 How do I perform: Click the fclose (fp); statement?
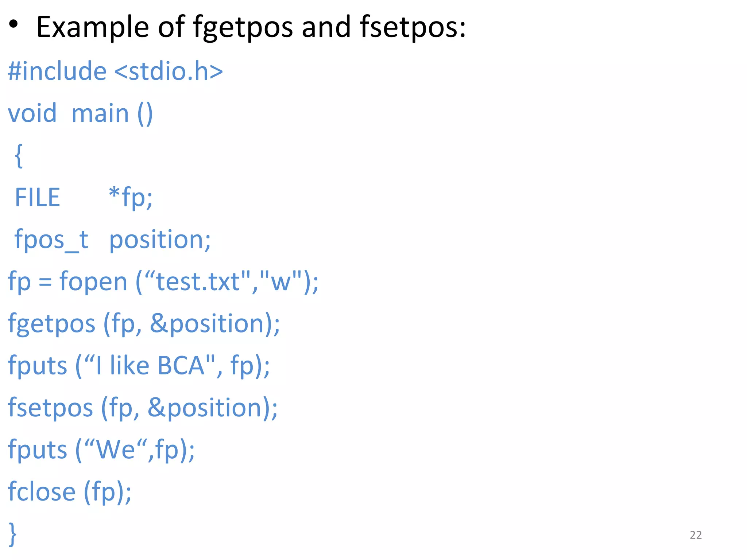click(x=70, y=491)
